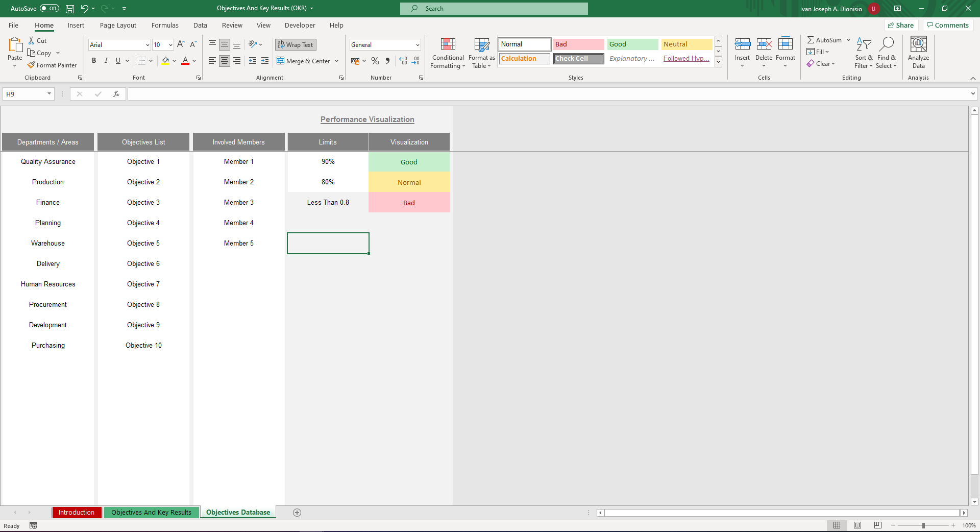Screen dimensions: 980x532
Task: Switch to Page Break Preview in status bar
Action: [878, 525]
